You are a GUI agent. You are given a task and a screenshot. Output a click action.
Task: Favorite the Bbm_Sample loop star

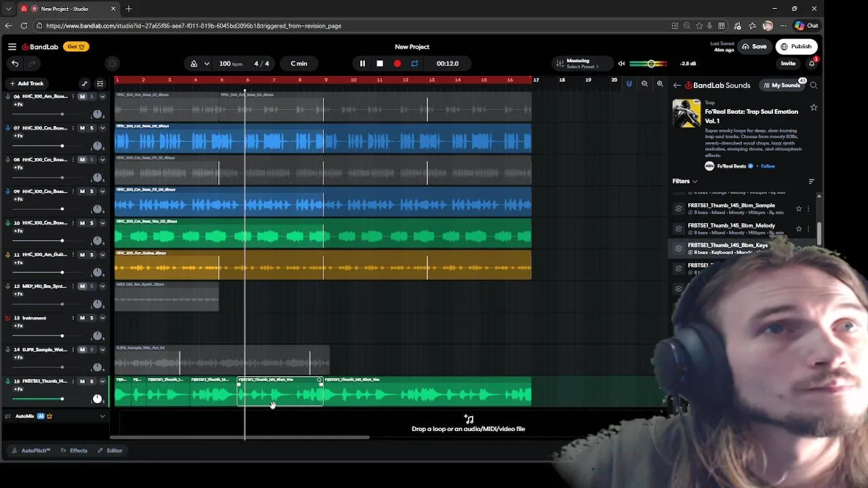[x=799, y=209]
